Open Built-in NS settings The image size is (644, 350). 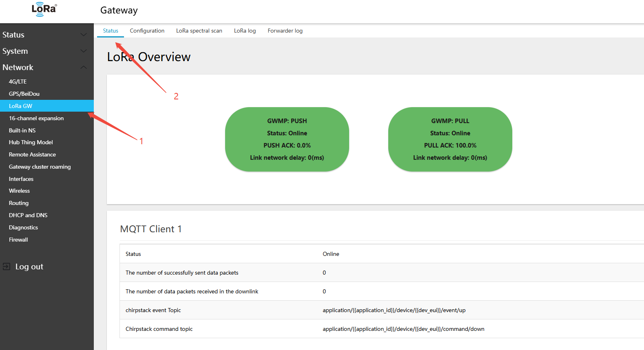22,130
